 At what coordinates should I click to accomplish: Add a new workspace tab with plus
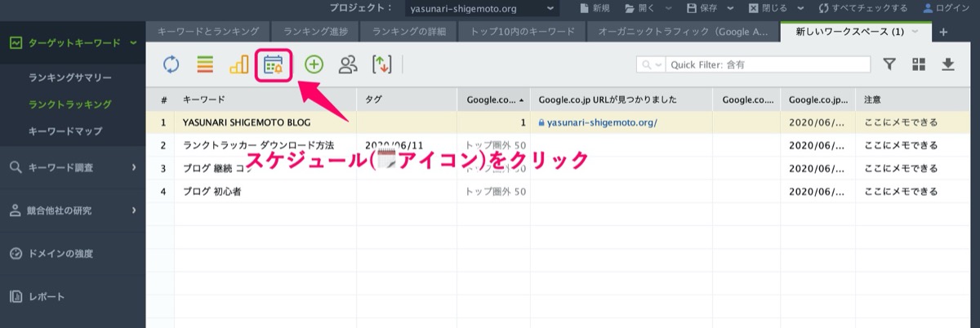click(943, 32)
